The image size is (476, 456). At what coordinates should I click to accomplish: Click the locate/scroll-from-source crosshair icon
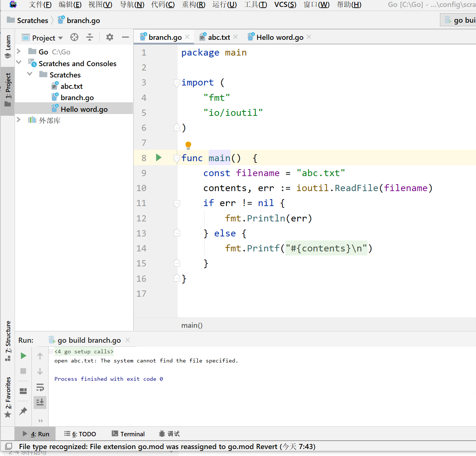tap(74, 37)
